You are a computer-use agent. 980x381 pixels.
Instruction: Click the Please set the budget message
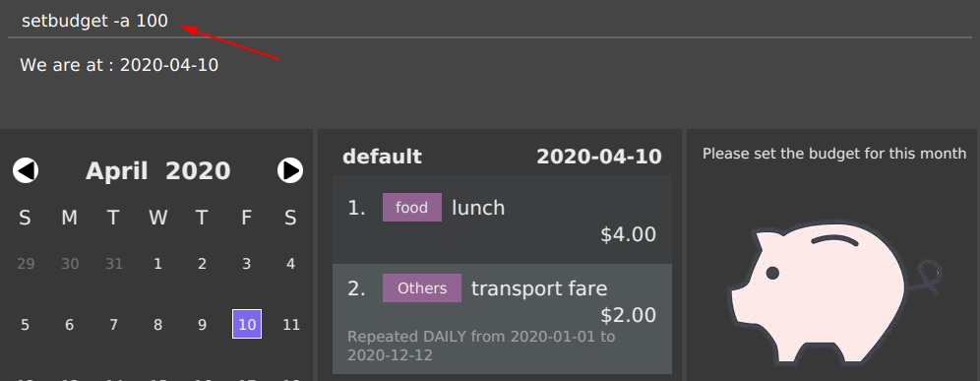click(x=834, y=154)
